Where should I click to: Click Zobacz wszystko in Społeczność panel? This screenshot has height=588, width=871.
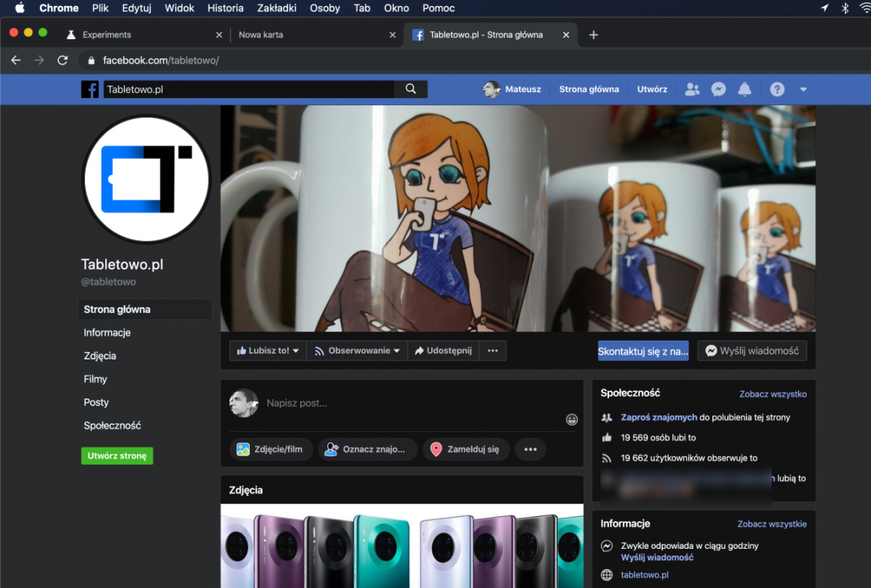click(x=773, y=394)
